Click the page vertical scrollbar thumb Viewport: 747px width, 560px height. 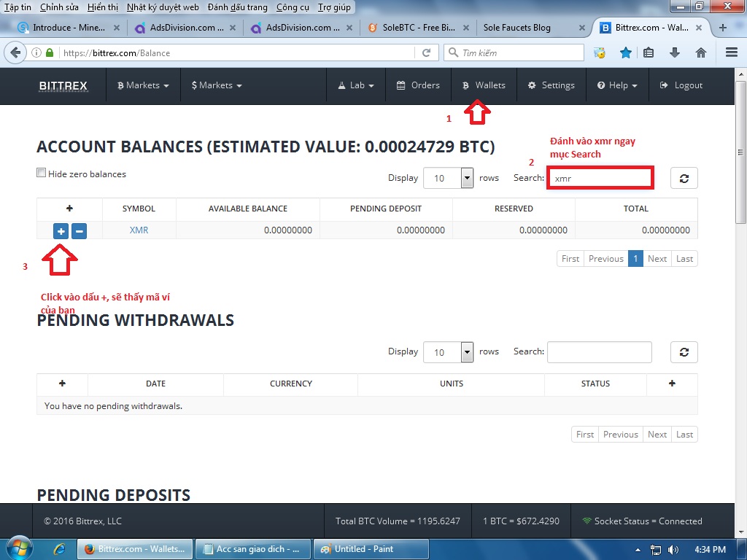pyautogui.click(x=740, y=152)
